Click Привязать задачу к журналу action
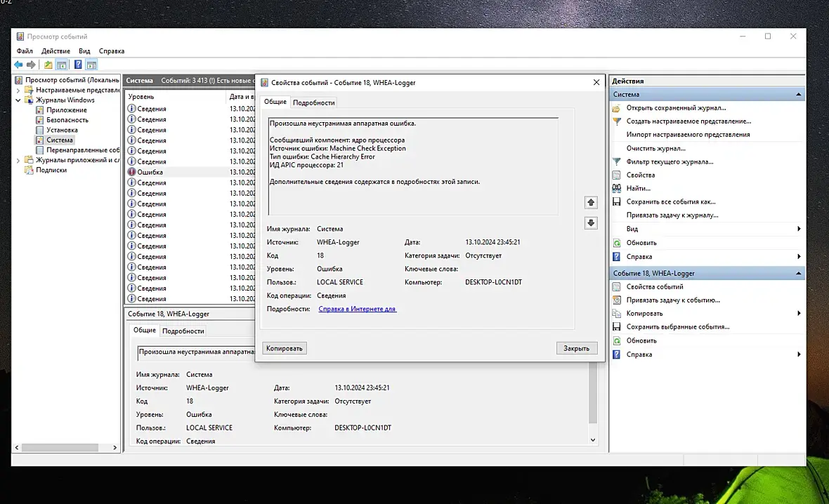The image size is (829, 504). pyautogui.click(x=672, y=215)
